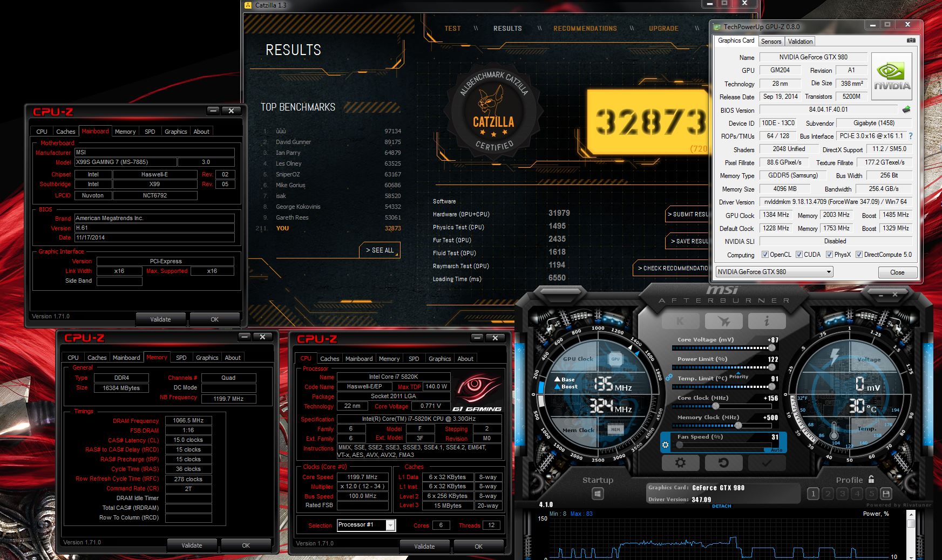Click the GPU chip icon on clock gauge
The height and width of the screenshot is (560, 942).
click(x=615, y=358)
